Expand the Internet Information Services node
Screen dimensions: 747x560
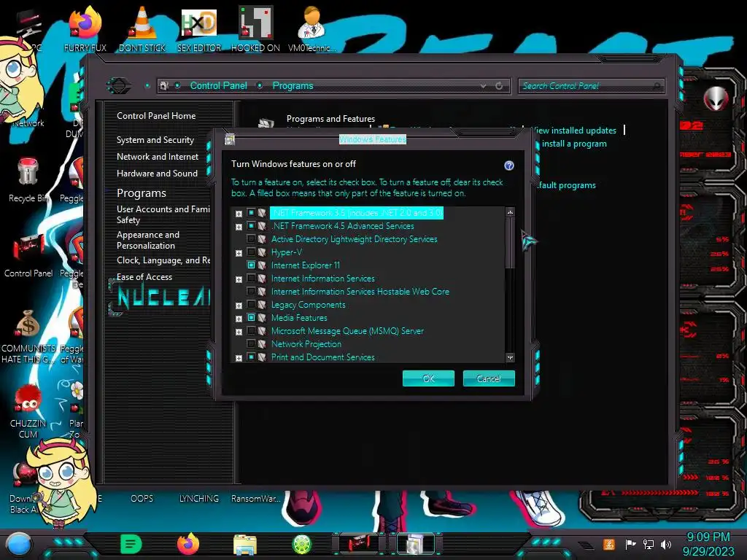click(x=239, y=279)
